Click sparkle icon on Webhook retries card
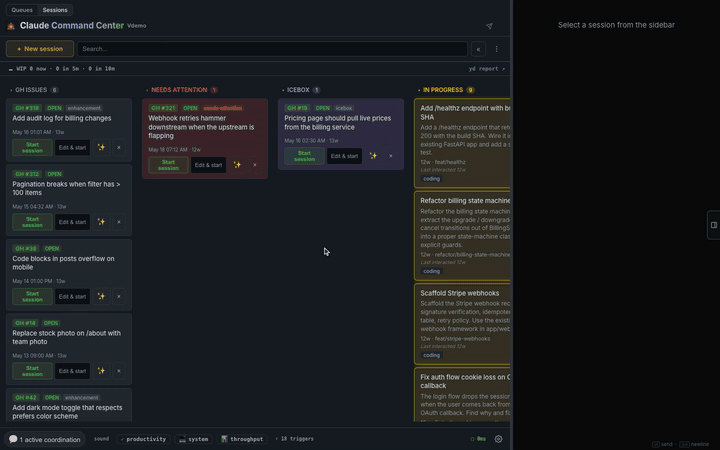720x450 pixels. coord(237,165)
